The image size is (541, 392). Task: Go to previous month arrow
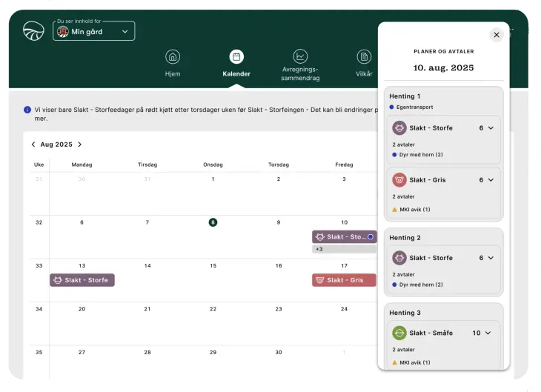pyautogui.click(x=33, y=144)
